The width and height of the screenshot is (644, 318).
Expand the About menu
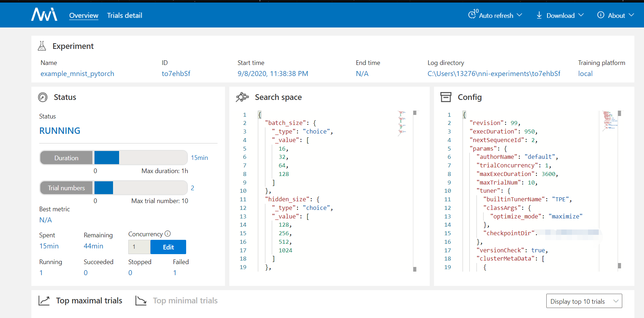coord(615,15)
